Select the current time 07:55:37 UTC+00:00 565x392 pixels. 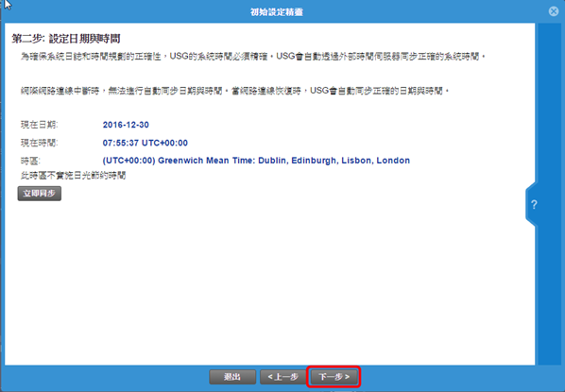tap(146, 143)
